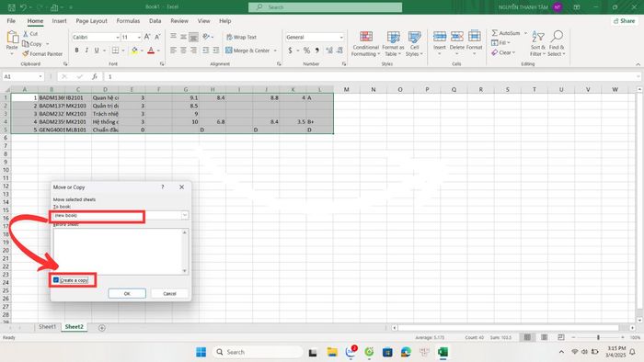This screenshot has height=362, width=644.
Task: Click Decrease Decimal icon
Action: point(339,50)
